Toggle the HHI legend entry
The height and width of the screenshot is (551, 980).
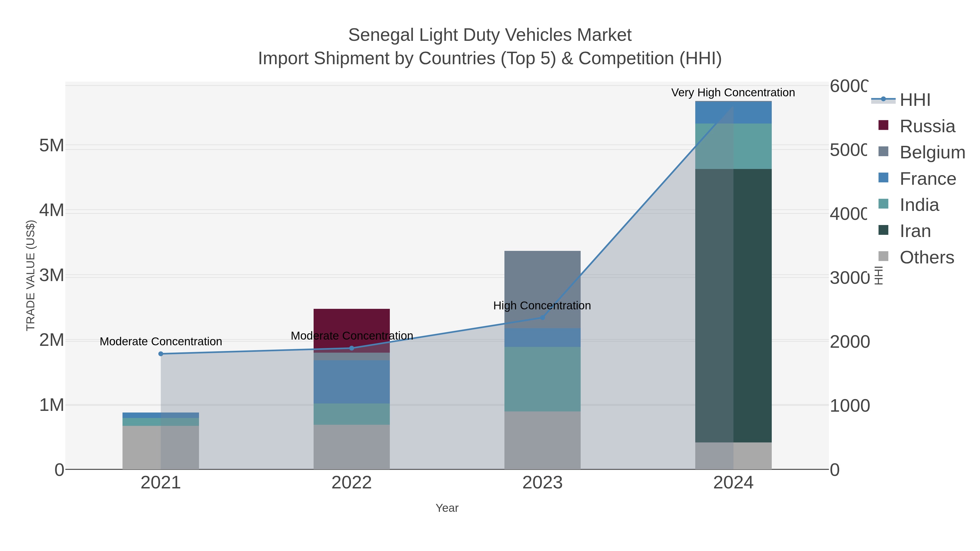point(901,100)
